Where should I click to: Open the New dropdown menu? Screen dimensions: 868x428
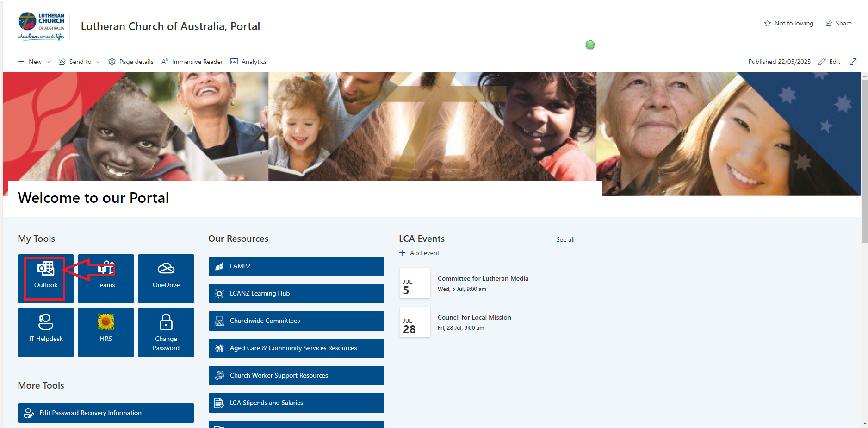[x=34, y=62]
